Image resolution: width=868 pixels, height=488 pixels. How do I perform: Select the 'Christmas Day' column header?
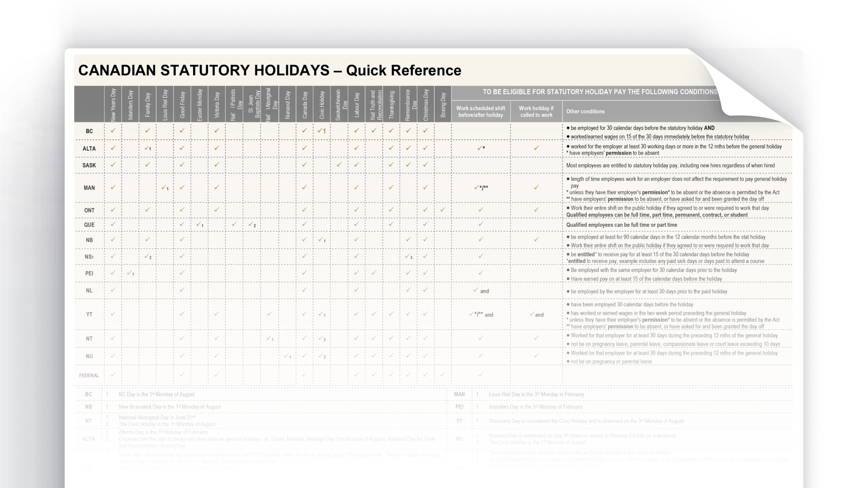(x=425, y=104)
